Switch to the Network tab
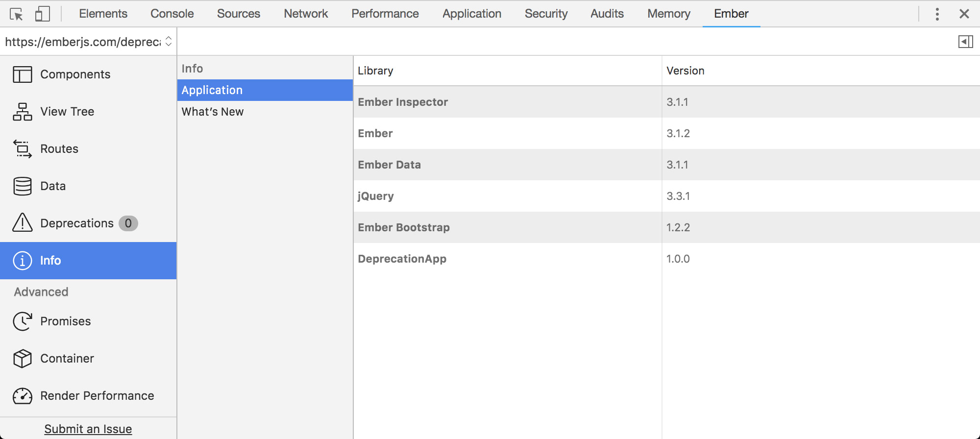Screen dimensions: 980x439 (306, 14)
